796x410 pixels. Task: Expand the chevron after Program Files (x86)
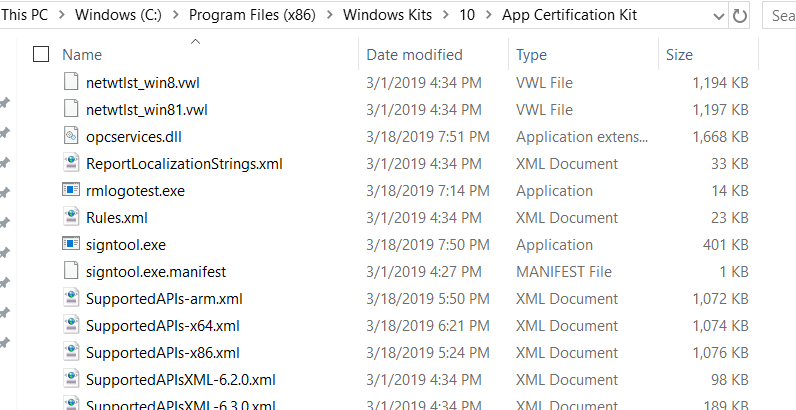pyautogui.click(x=331, y=16)
